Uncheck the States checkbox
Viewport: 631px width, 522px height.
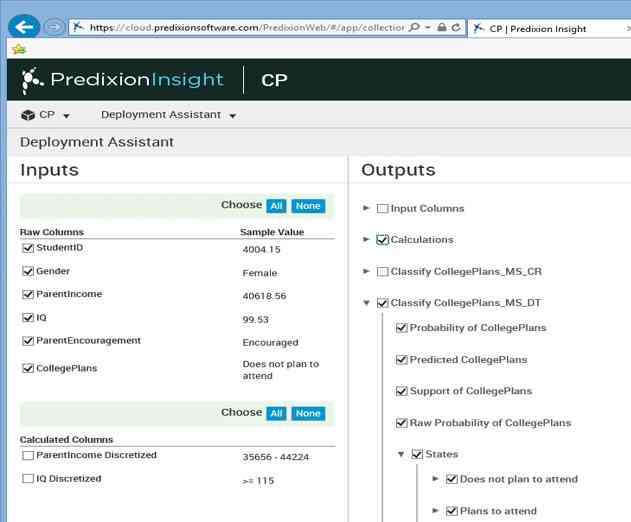[x=417, y=454]
